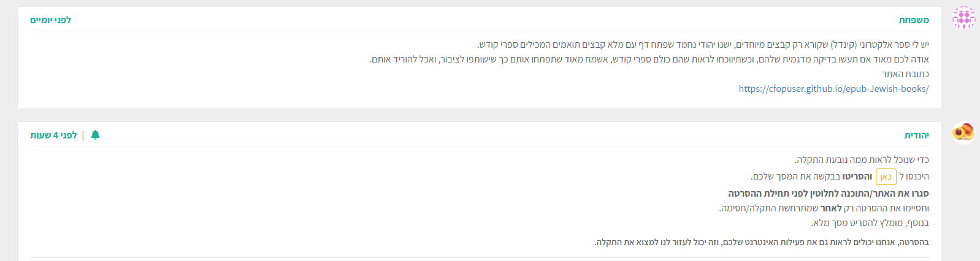Click the note starting "בהסרטה, אנחנו יכולים"
Screen dimensions: 980x261
(x=761, y=242)
